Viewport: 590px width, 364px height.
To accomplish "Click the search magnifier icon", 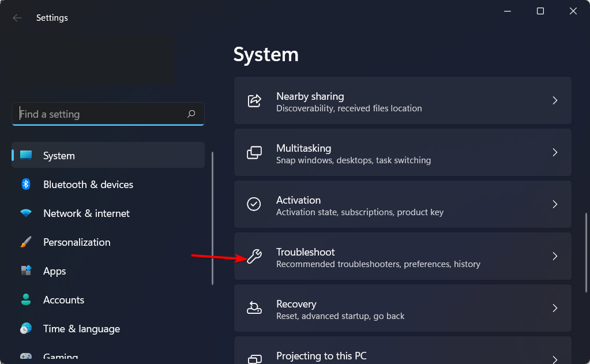I will [191, 114].
